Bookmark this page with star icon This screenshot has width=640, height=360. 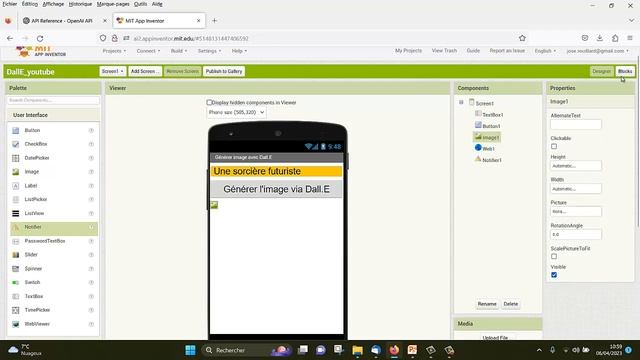click(x=522, y=38)
